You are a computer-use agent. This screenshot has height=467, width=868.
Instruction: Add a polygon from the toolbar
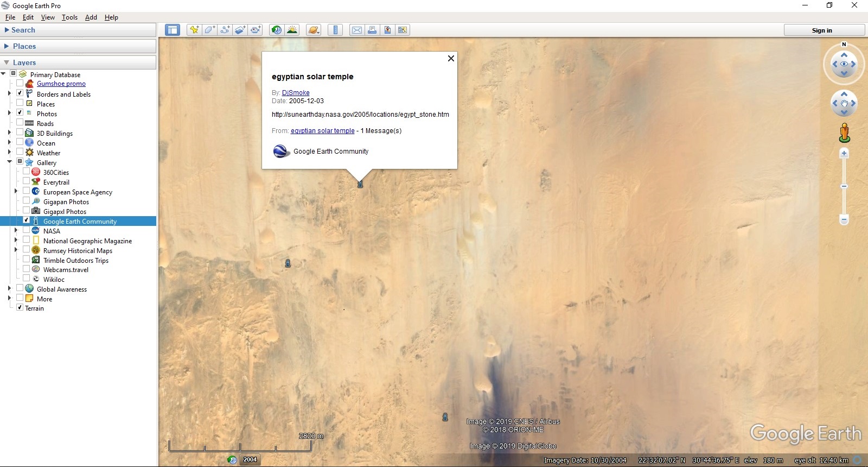point(209,30)
